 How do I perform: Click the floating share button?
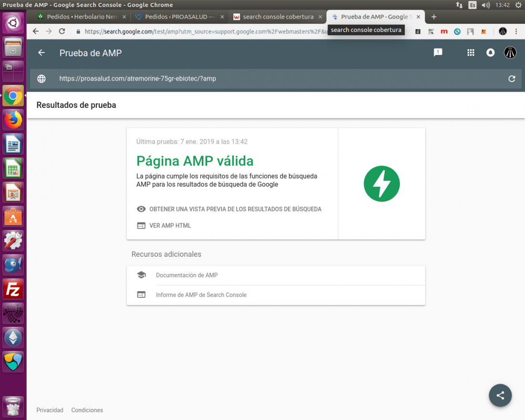tap(500, 395)
